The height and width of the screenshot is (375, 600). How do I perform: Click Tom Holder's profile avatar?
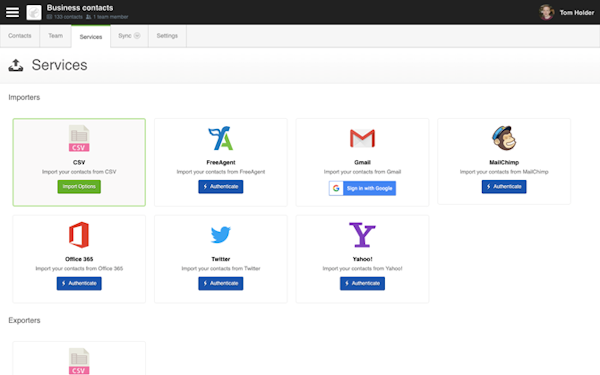pos(546,12)
